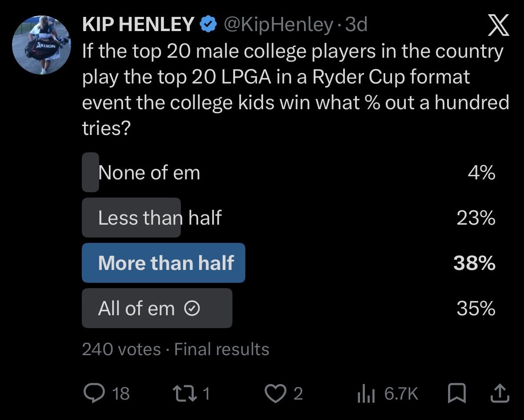The height and width of the screenshot is (420, 524).
Task: Click the reply comment bubble icon
Action: 94,393
